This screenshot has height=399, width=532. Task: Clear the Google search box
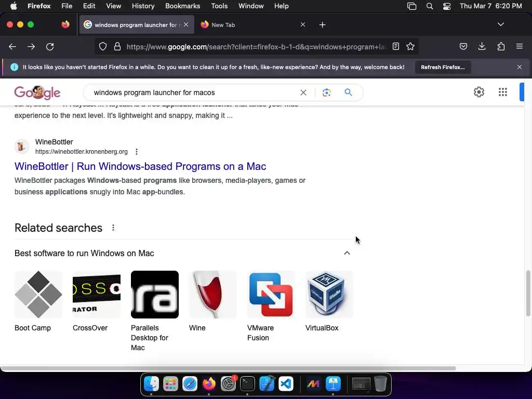tap(303, 92)
